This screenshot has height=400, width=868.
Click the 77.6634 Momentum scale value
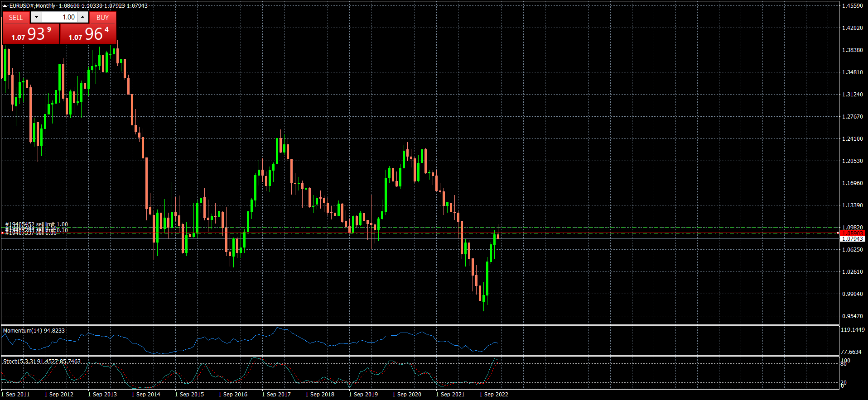(851, 352)
